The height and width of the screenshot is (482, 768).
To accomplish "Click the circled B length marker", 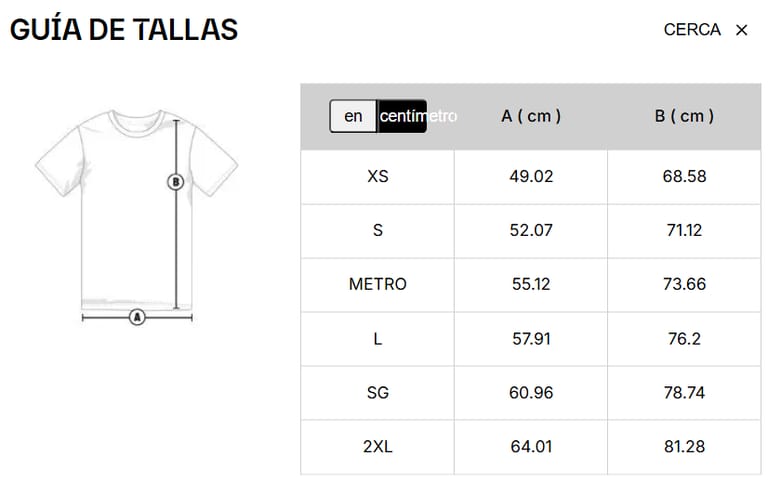I will (176, 182).
